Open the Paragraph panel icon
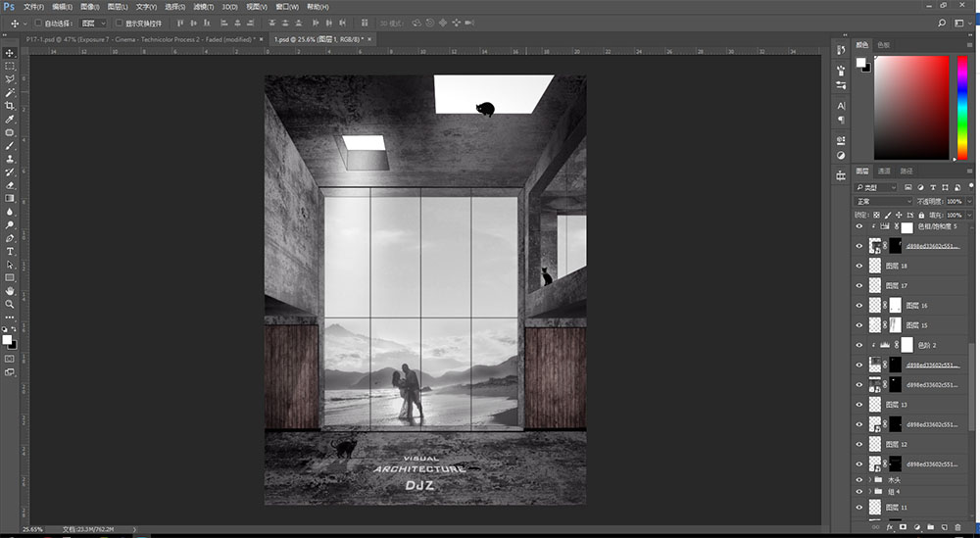This screenshot has width=980, height=538. coord(841,120)
